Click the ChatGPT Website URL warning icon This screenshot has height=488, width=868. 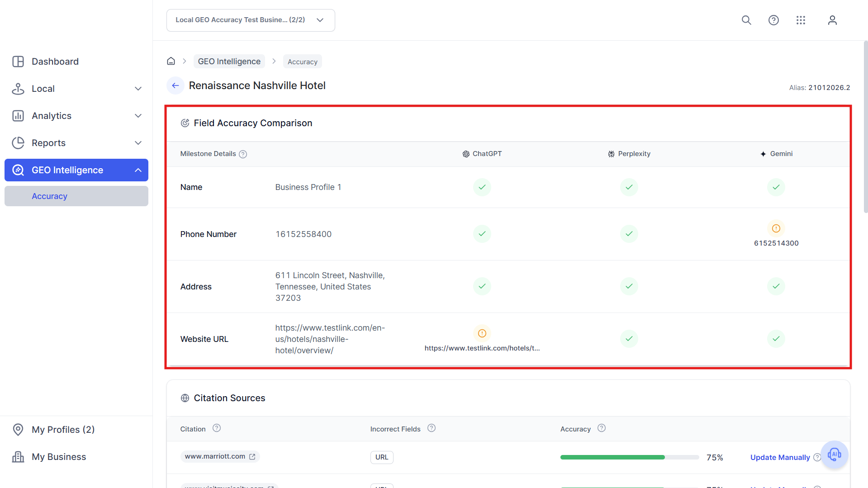(482, 333)
